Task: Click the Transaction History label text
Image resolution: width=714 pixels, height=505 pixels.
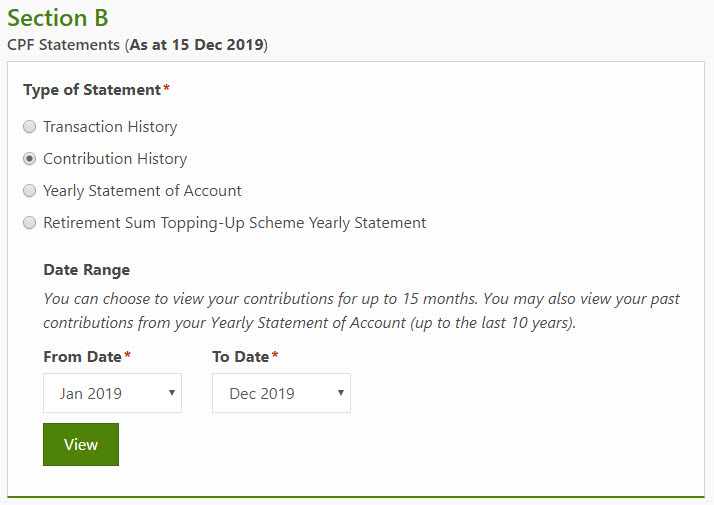Action: click(x=110, y=127)
